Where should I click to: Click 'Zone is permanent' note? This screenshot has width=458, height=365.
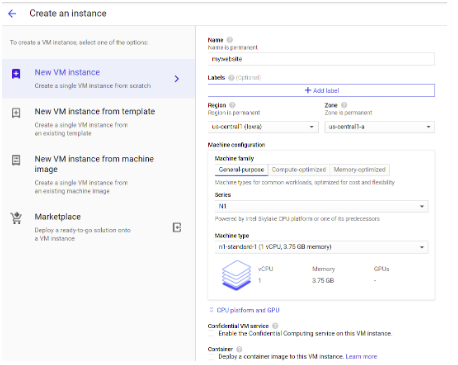348,113
